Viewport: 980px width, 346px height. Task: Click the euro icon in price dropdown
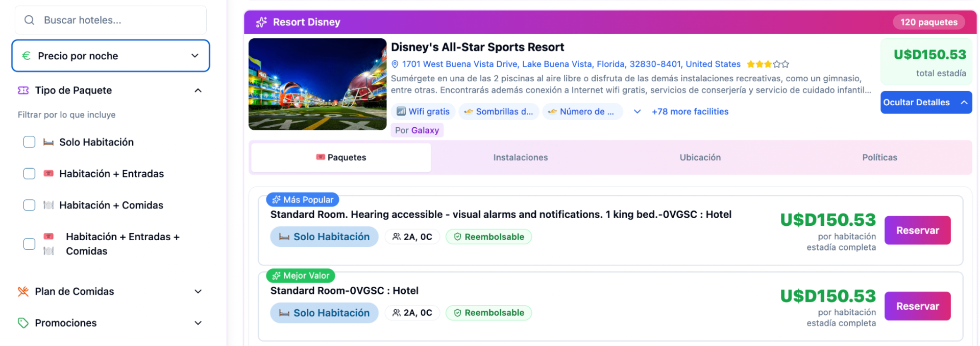(x=27, y=56)
